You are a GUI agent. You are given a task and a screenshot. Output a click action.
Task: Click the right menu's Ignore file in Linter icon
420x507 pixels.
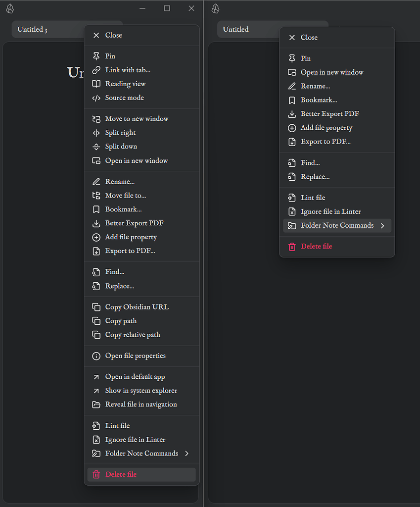(292, 212)
